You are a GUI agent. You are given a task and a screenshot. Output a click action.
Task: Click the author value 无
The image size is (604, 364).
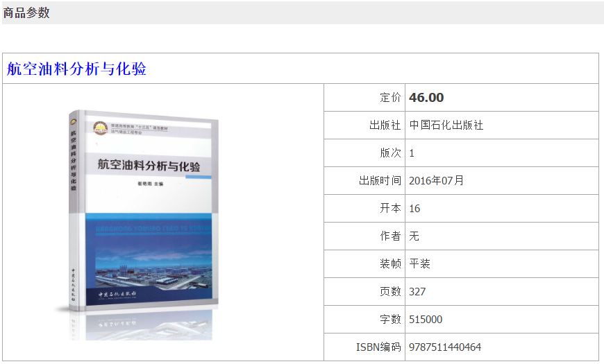414,236
